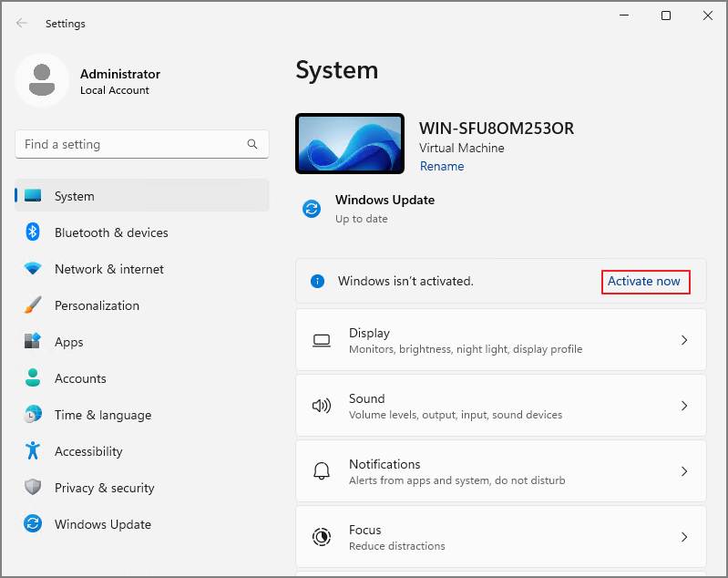
Task: Click the Accounts person icon in sidebar
Action: tap(33, 377)
